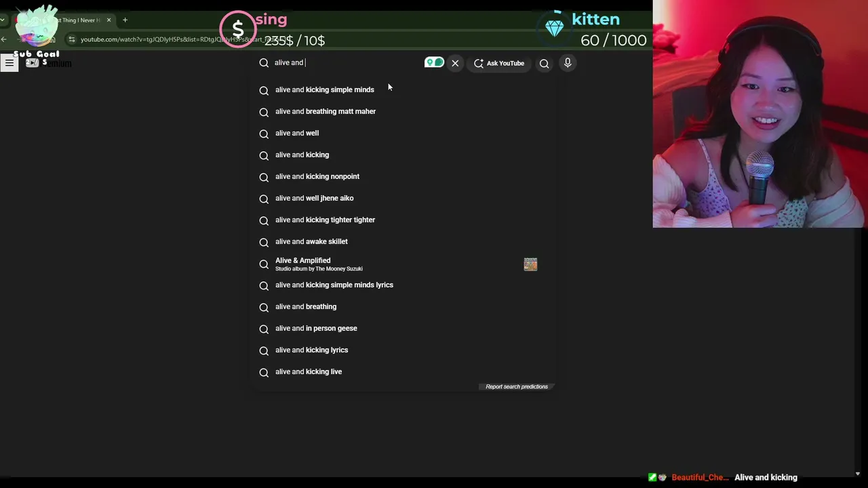Click the Alive & Amplified album thumbnail
Viewport: 868px width, 488px height.
530,264
